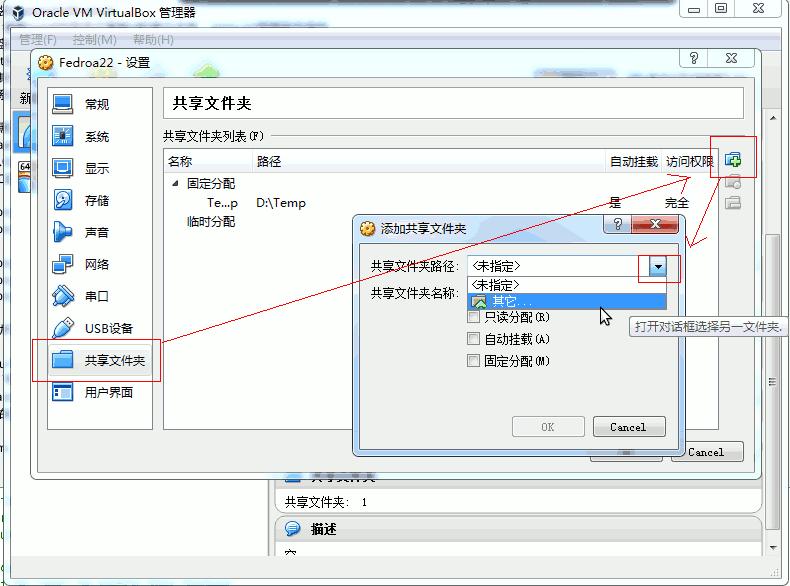
Task: Click the 共享文件夹: 1 entry in details
Action: pos(325,502)
